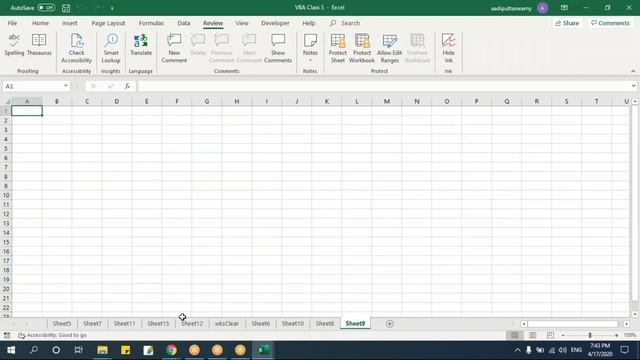Click the 100% zoom level
The image size is (640, 360).
[x=630, y=335]
